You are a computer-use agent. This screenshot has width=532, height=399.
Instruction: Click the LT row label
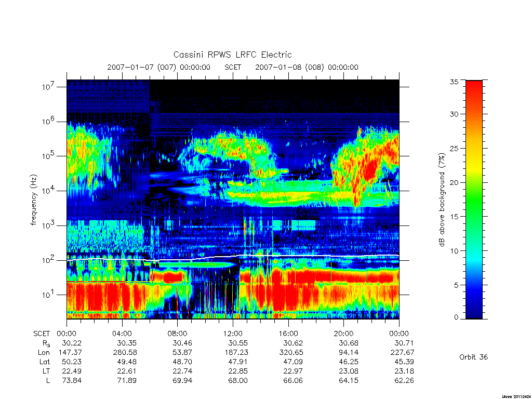pyautogui.click(x=46, y=371)
